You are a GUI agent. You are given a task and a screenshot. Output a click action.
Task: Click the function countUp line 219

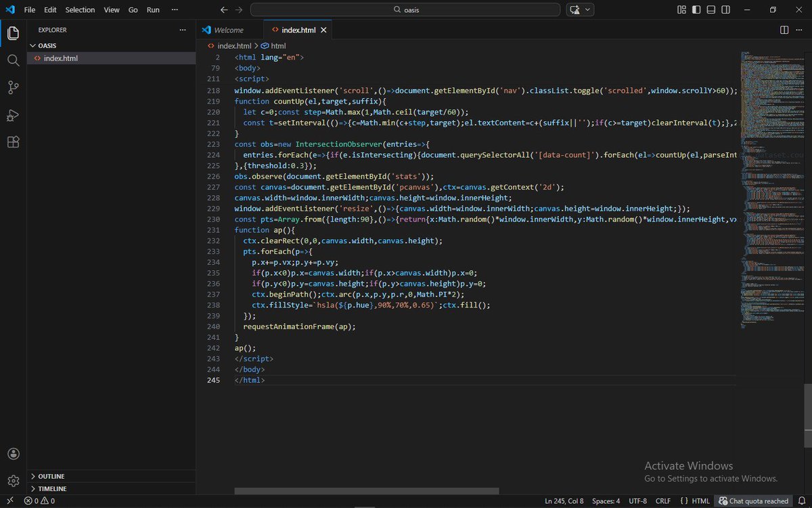click(x=311, y=101)
